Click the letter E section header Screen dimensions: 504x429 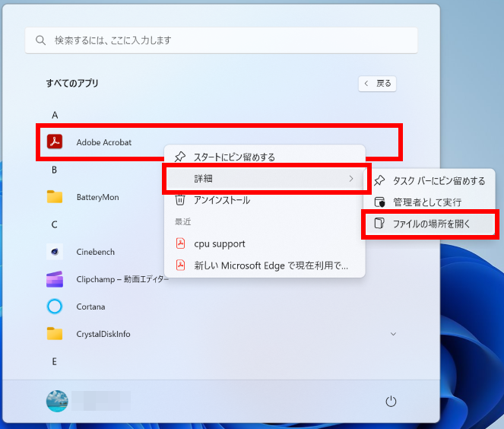(54, 361)
